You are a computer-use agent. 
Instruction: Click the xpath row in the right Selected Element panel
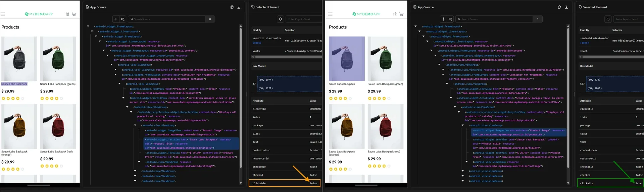click(x=612, y=51)
